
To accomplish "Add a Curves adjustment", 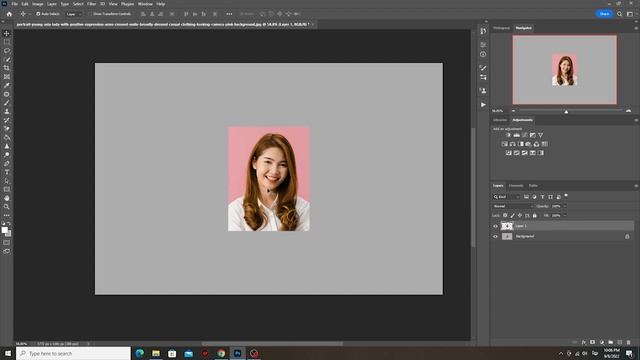I will [x=524, y=135].
